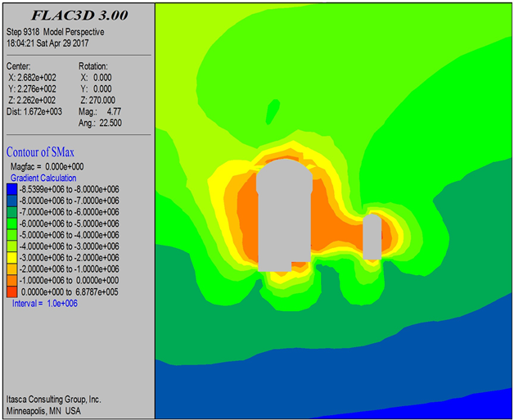514x420 pixels.
Task: Click the FLAC3D 3.00 title
Action: click(x=78, y=14)
